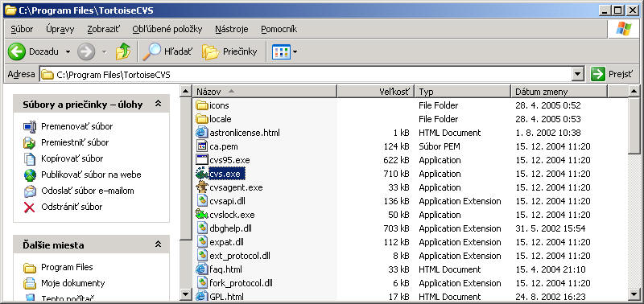The image size is (644, 304).
Task: Select the ca.pem file icon
Action: (202, 146)
